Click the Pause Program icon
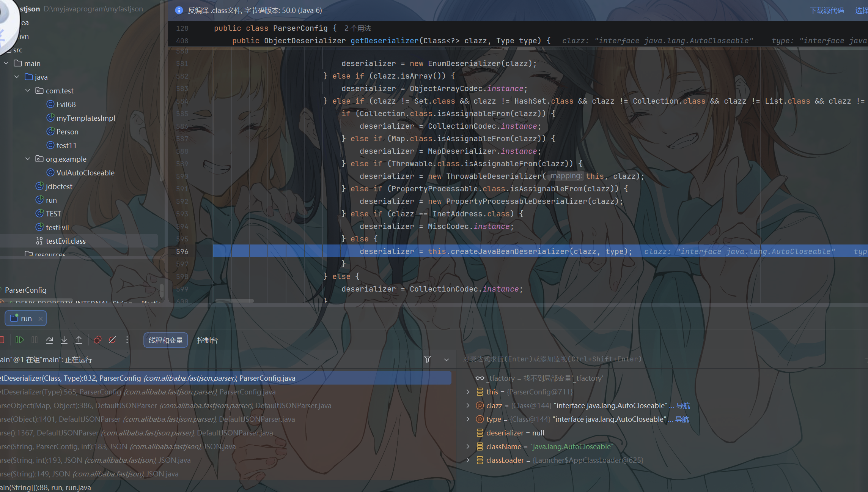 (x=35, y=340)
